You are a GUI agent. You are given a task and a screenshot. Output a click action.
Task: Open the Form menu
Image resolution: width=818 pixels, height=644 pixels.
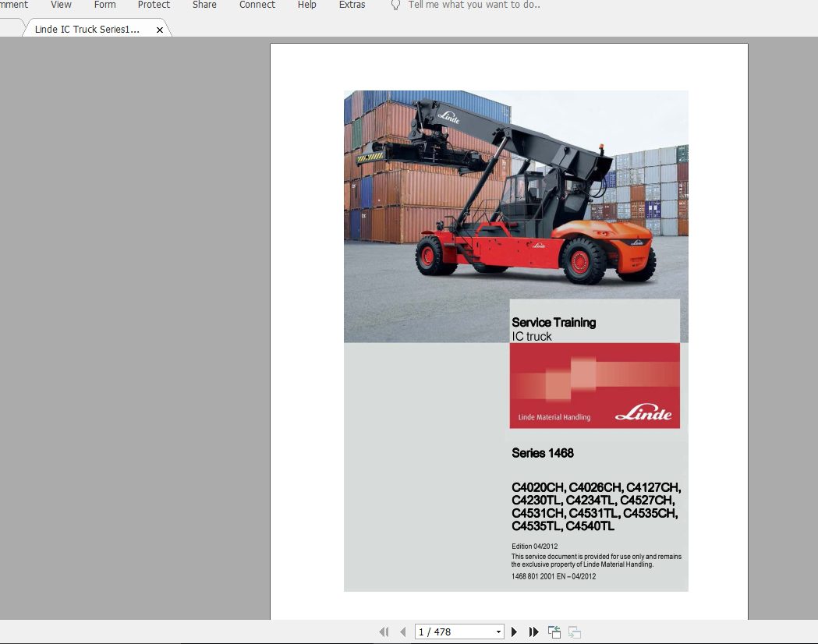pyautogui.click(x=104, y=5)
